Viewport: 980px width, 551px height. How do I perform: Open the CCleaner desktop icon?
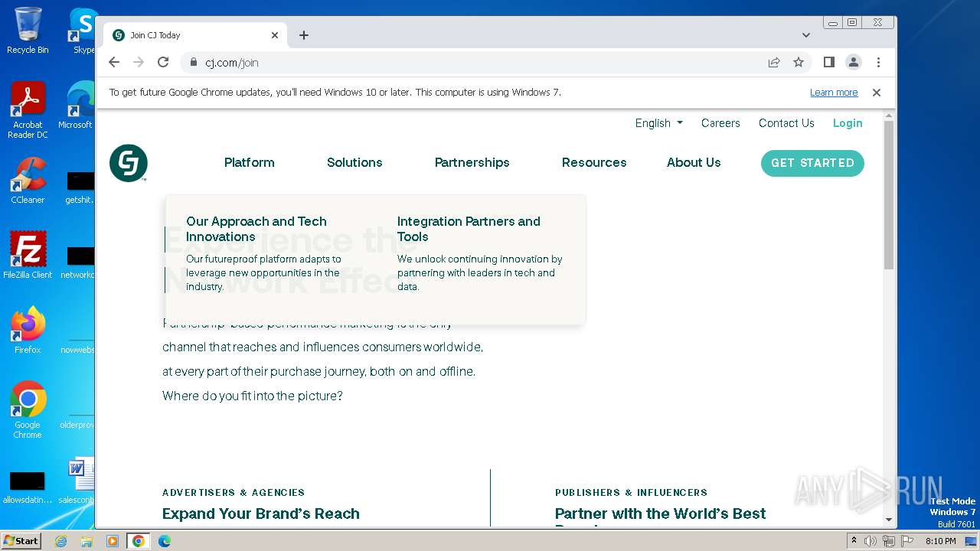[x=28, y=181]
